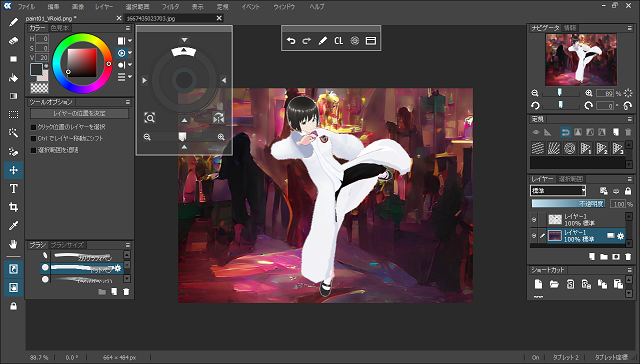Screen dimensions: 640x364
Task: Click the Navigator zoom slider handle
Action: 560,93
